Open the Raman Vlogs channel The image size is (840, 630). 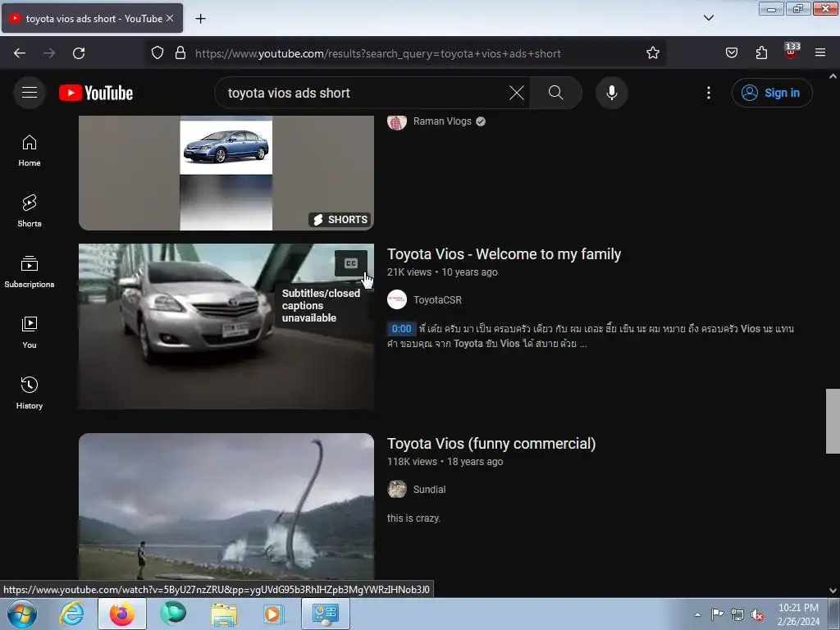pyautogui.click(x=442, y=121)
